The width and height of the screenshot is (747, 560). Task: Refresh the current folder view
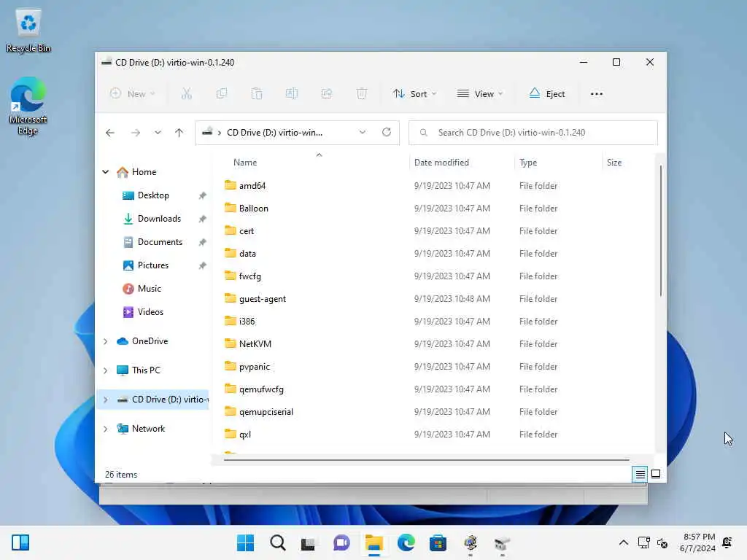(x=387, y=133)
